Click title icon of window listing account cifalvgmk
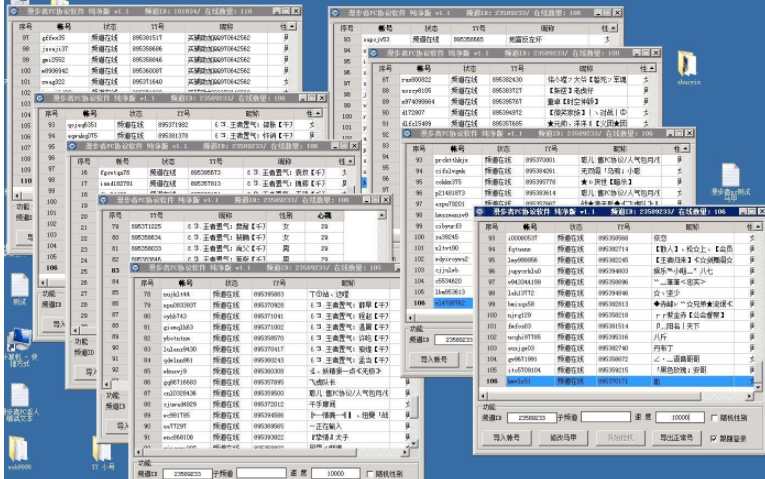The height and width of the screenshot is (479, 765). pos(407,133)
